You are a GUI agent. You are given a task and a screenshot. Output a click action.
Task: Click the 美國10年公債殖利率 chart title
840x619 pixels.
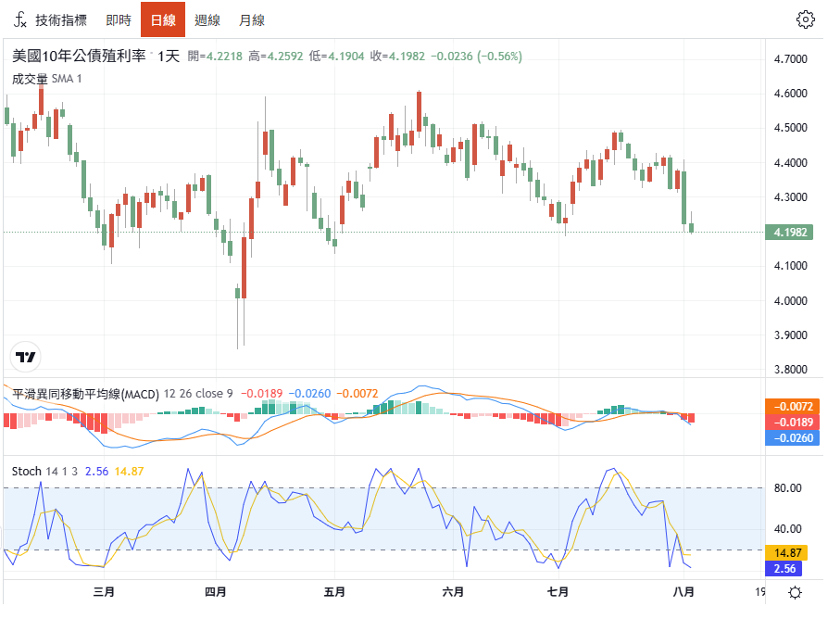click(79, 56)
